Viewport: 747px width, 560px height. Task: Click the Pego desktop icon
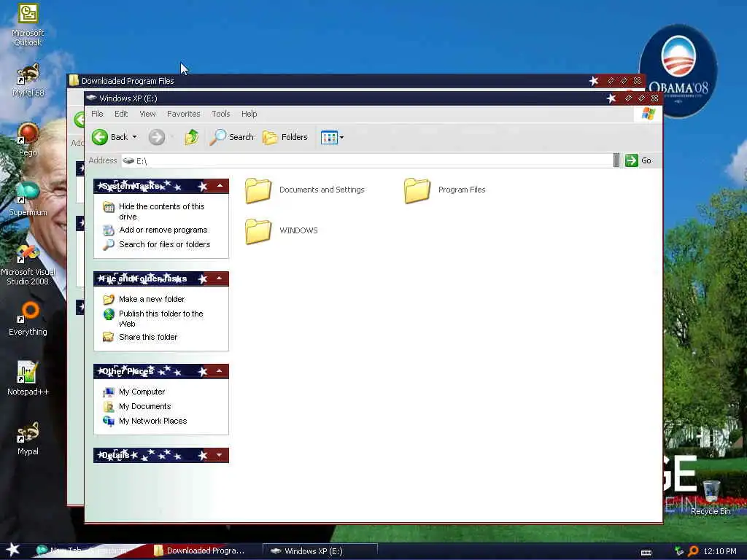[28, 139]
